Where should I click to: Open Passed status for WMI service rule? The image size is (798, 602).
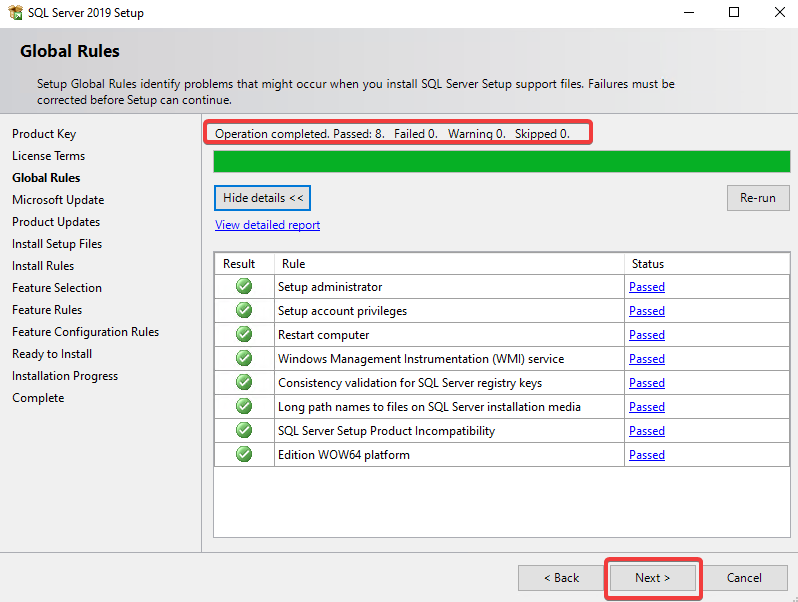click(x=647, y=359)
